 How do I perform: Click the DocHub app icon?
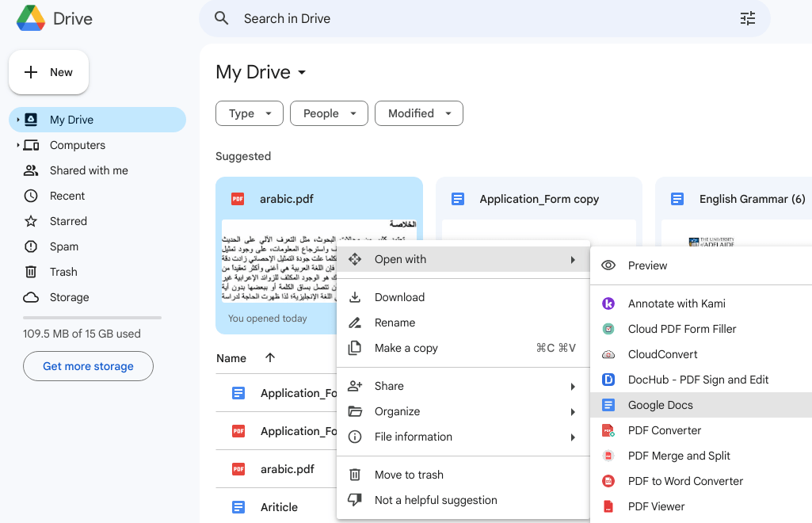coord(608,380)
